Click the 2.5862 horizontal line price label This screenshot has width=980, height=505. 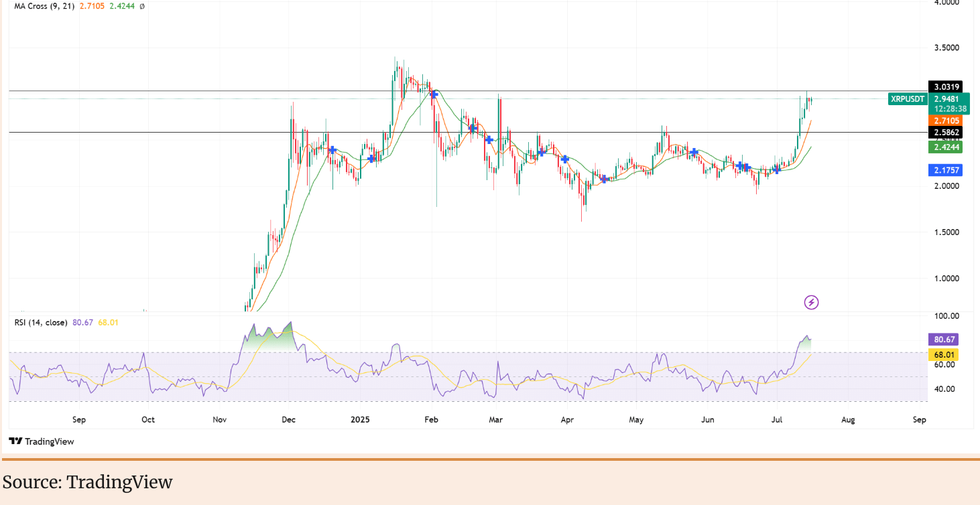(946, 133)
